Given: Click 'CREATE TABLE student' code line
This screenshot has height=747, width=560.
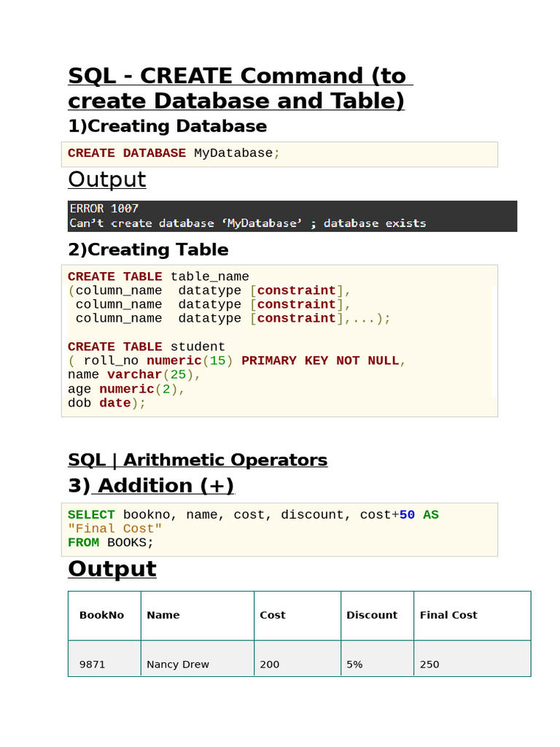Looking at the screenshot, I should pyautogui.click(x=147, y=347).
